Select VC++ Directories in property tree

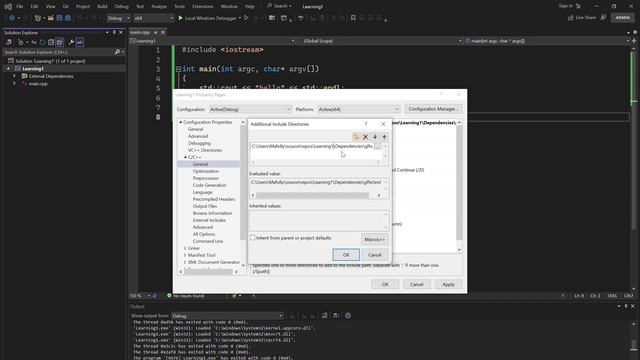tap(205, 150)
